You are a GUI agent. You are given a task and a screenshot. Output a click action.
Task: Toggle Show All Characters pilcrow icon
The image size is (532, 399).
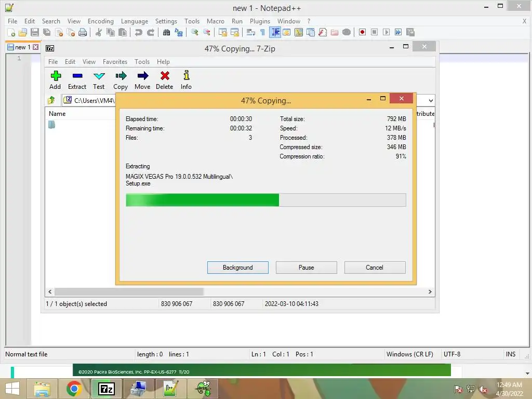[x=262, y=32]
